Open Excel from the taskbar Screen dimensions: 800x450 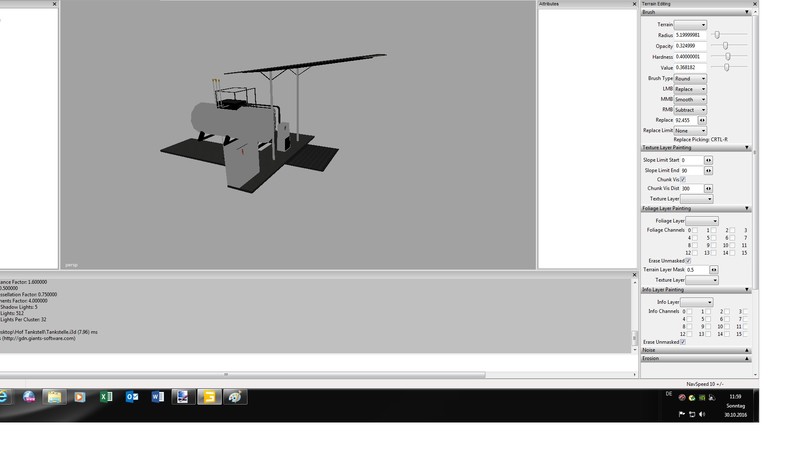tap(105, 397)
